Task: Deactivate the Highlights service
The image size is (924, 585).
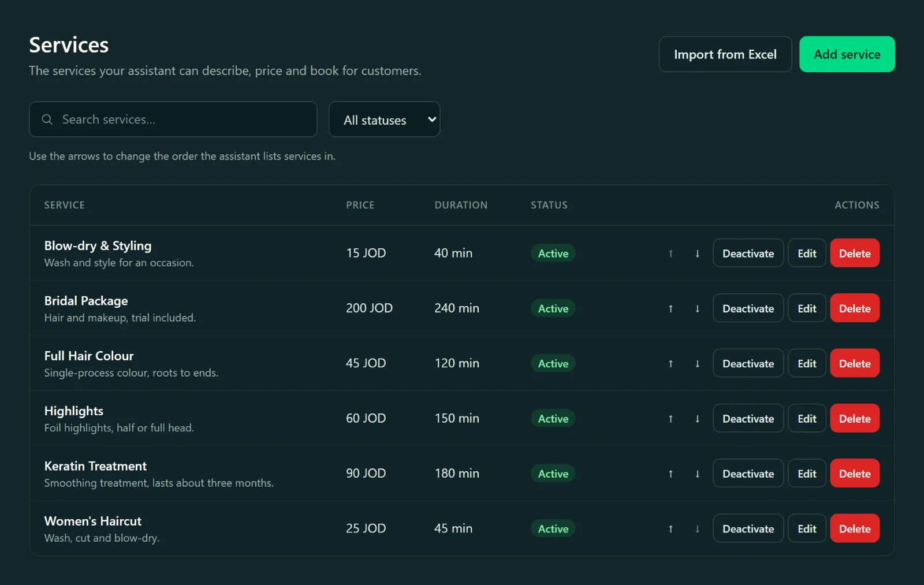Action: coord(748,418)
